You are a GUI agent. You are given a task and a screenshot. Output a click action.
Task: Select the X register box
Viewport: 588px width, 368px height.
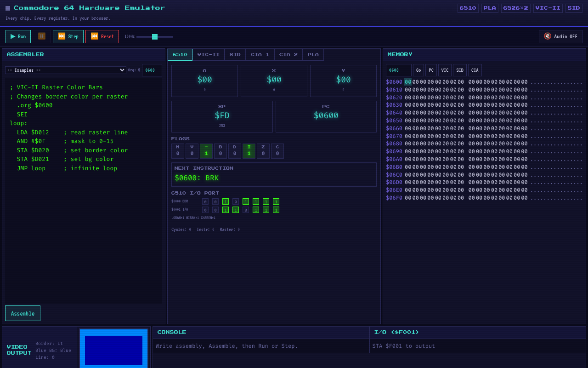[274, 81]
